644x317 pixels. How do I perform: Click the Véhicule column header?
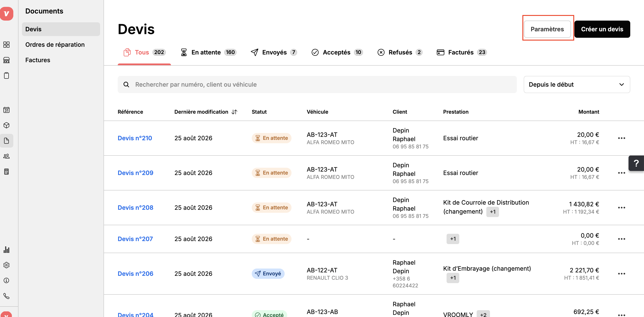[317, 112]
